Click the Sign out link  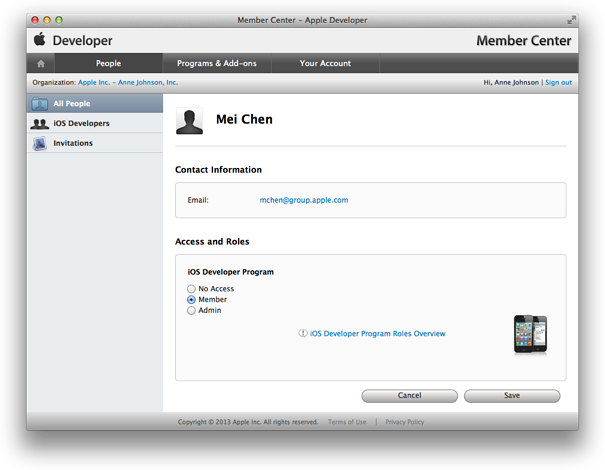[558, 82]
